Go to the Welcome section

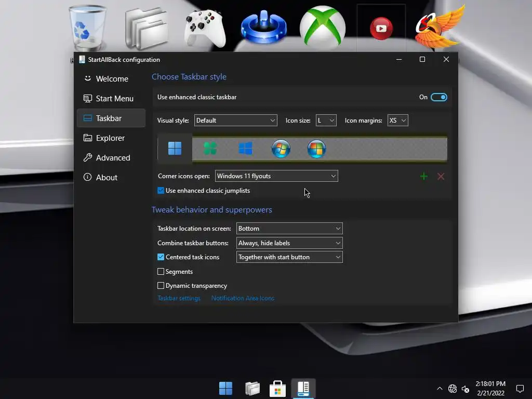111,79
